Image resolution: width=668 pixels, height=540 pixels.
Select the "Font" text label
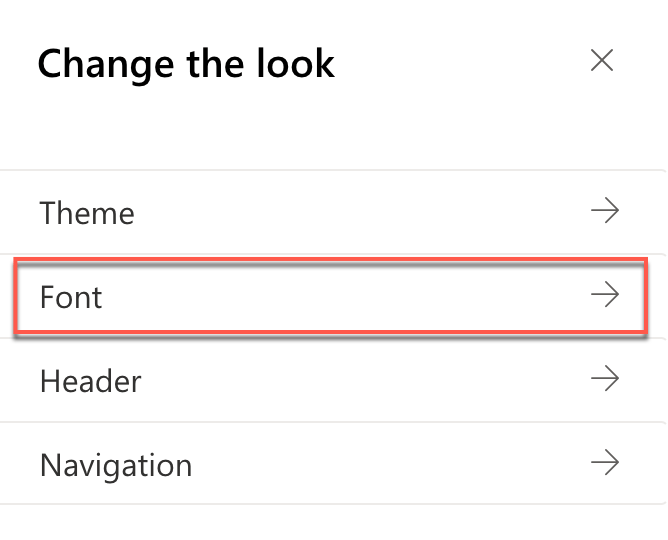(71, 297)
